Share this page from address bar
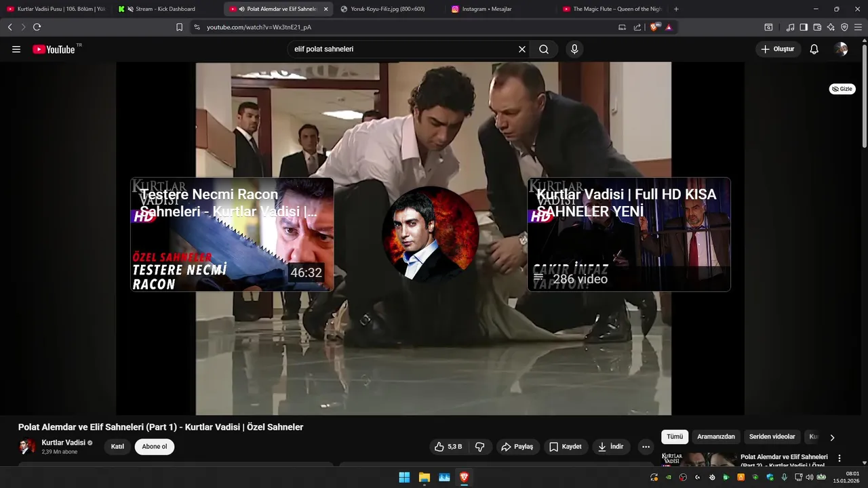Screen dimensions: 868x488 point(637,27)
